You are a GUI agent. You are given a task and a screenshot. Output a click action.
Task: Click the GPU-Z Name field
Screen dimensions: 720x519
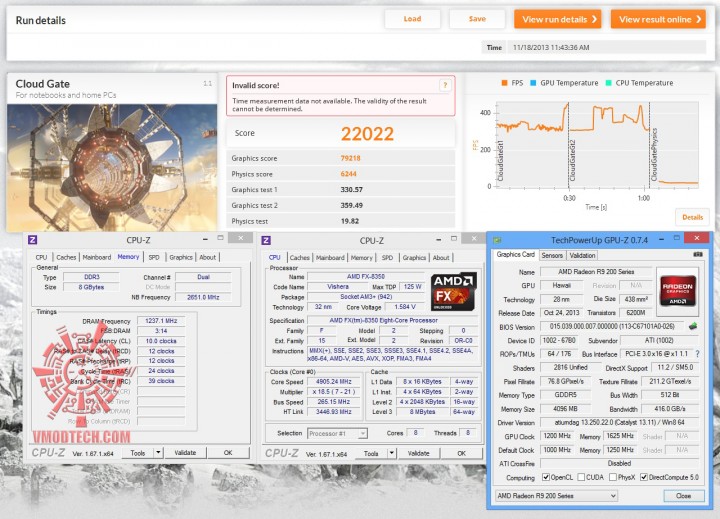(596, 272)
